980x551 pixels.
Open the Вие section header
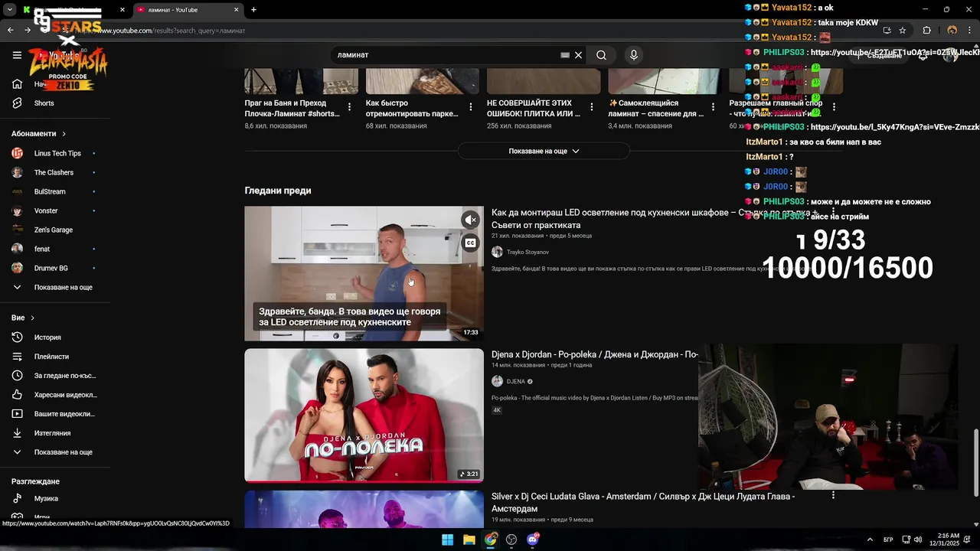point(23,318)
